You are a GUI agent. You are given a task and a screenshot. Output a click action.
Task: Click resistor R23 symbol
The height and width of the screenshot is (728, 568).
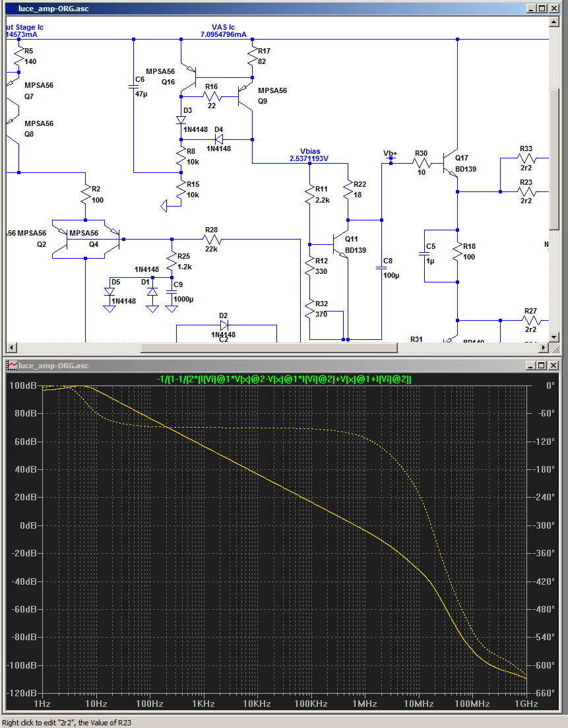click(526, 192)
